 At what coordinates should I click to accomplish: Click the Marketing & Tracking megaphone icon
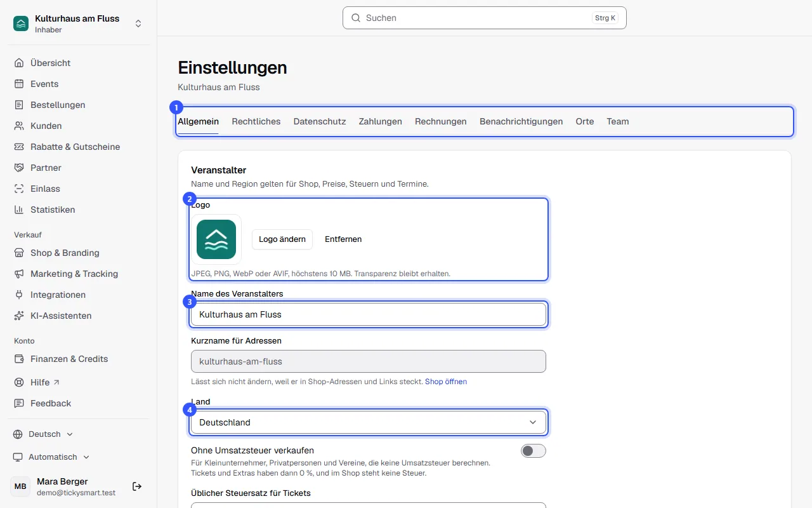(x=19, y=274)
